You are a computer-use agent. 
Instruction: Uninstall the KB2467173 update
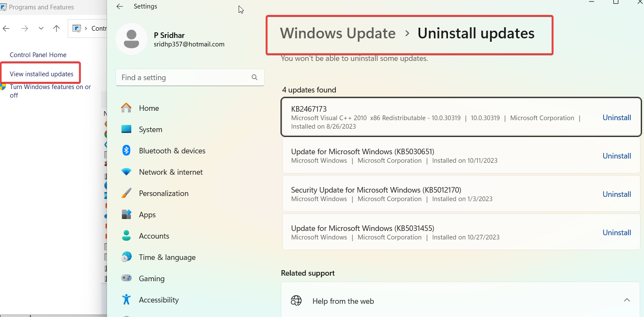[616, 117]
